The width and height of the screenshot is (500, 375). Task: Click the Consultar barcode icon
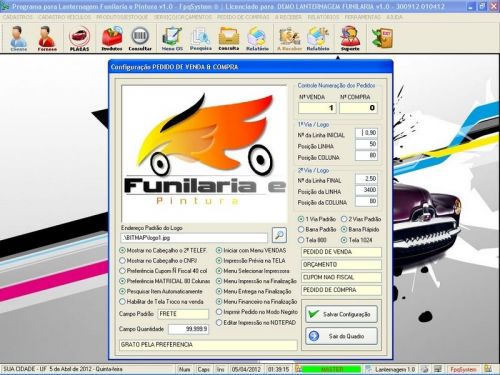pos(140,39)
